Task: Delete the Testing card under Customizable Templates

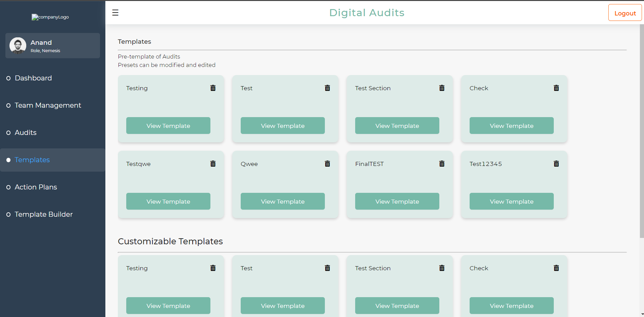Action: coord(213,268)
